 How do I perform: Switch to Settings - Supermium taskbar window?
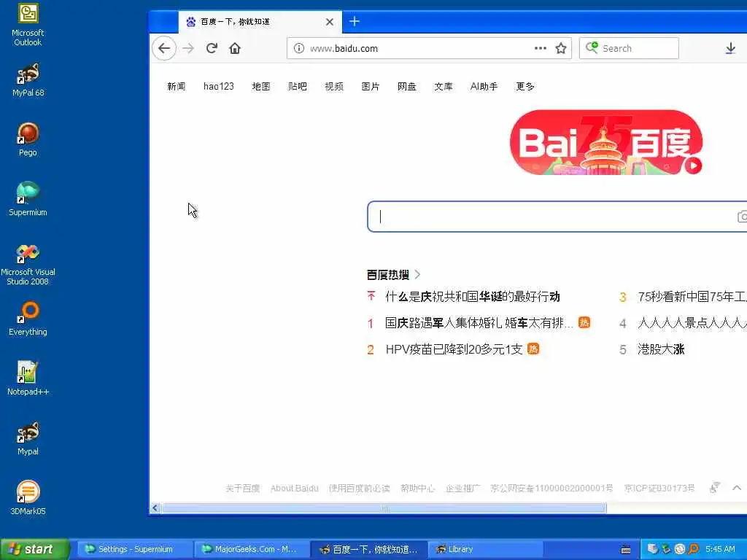[135, 549]
